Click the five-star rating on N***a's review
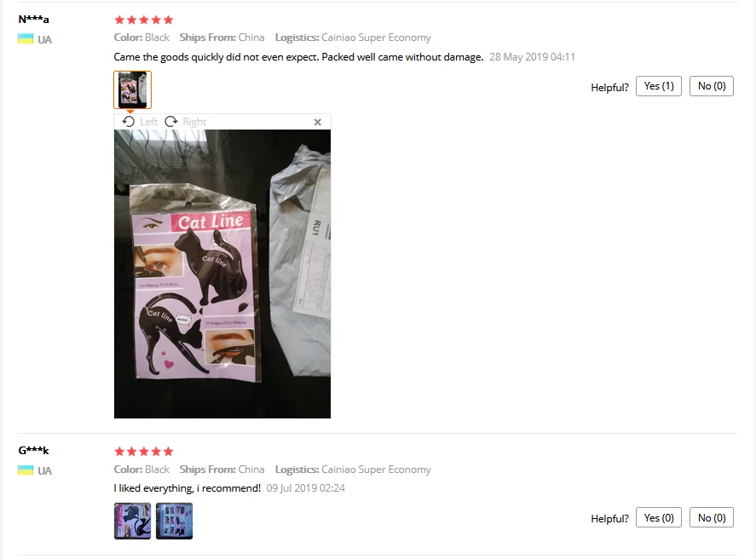 pyautogui.click(x=144, y=20)
